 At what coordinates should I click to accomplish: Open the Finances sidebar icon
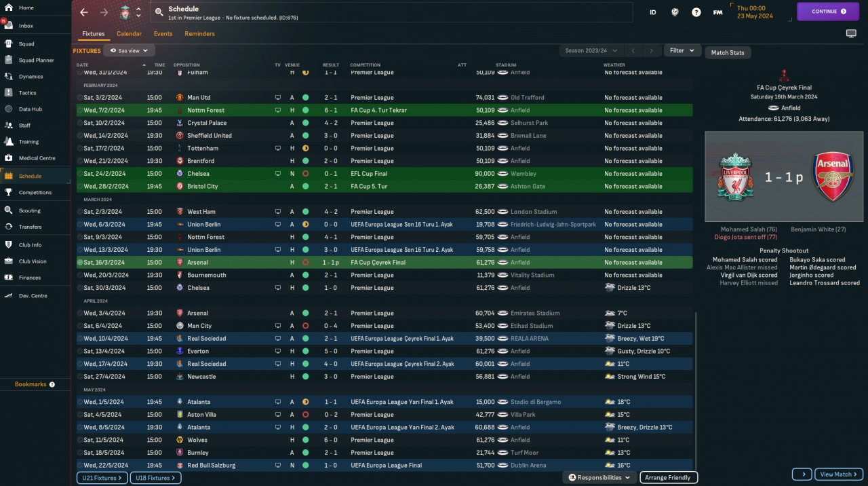pos(8,278)
